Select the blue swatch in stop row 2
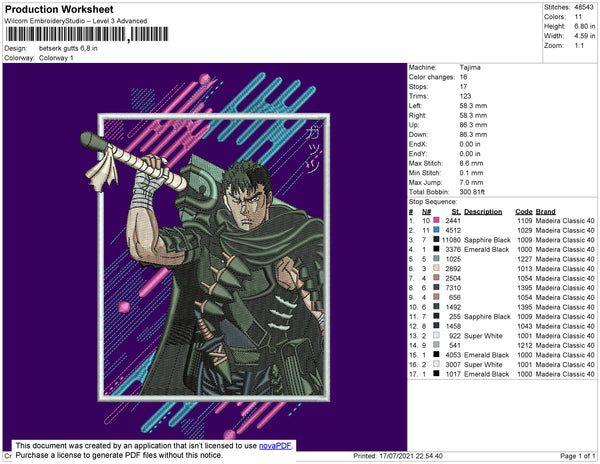 pos(436,230)
